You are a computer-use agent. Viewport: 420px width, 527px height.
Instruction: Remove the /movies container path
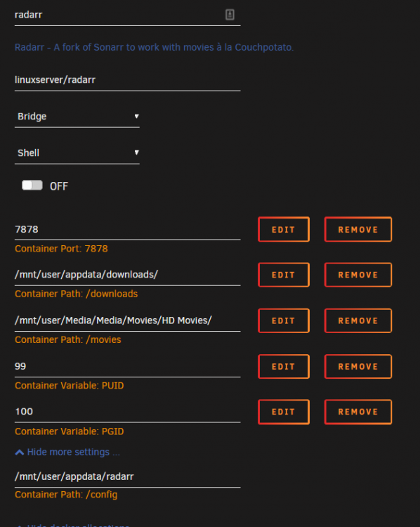[x=358, y=320]
